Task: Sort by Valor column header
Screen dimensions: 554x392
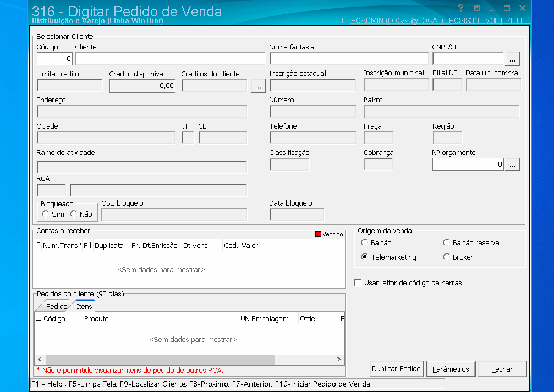Action: 250,245
